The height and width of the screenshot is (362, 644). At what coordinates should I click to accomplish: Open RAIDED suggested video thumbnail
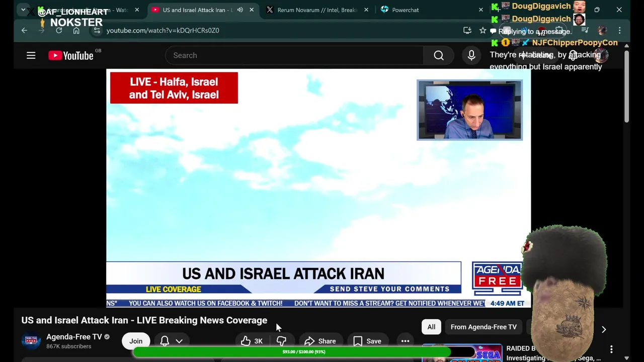point(461,353)
